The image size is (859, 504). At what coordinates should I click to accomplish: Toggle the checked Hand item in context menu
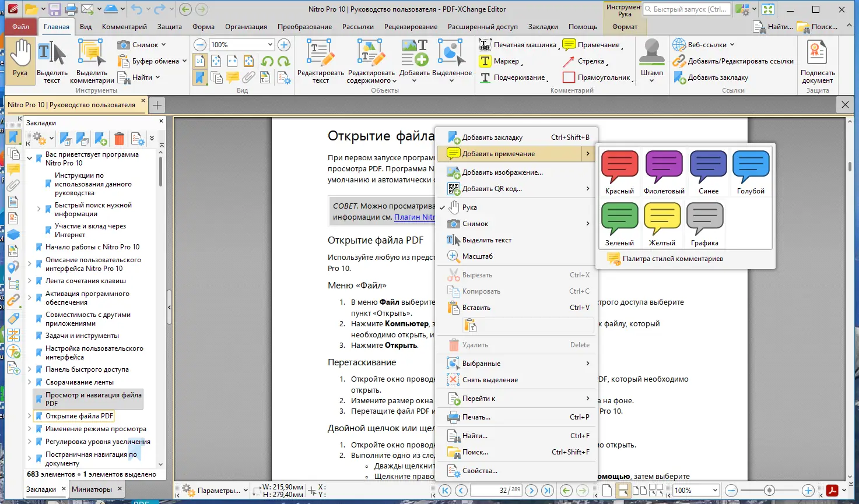469,207
